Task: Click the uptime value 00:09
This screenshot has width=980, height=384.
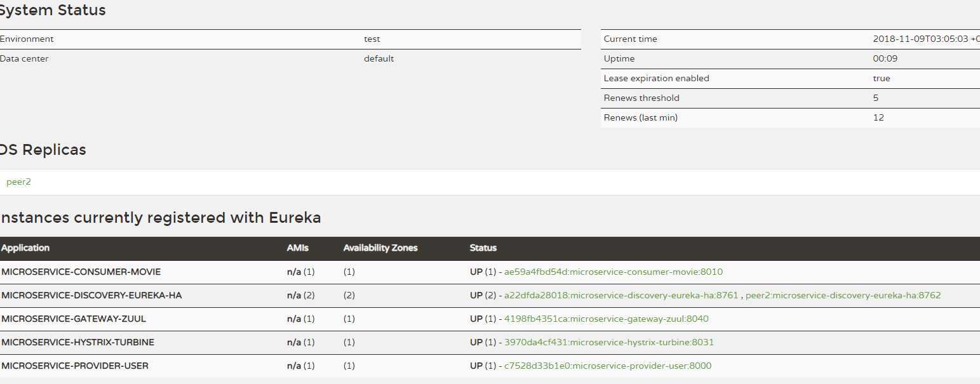Action: 885,58
